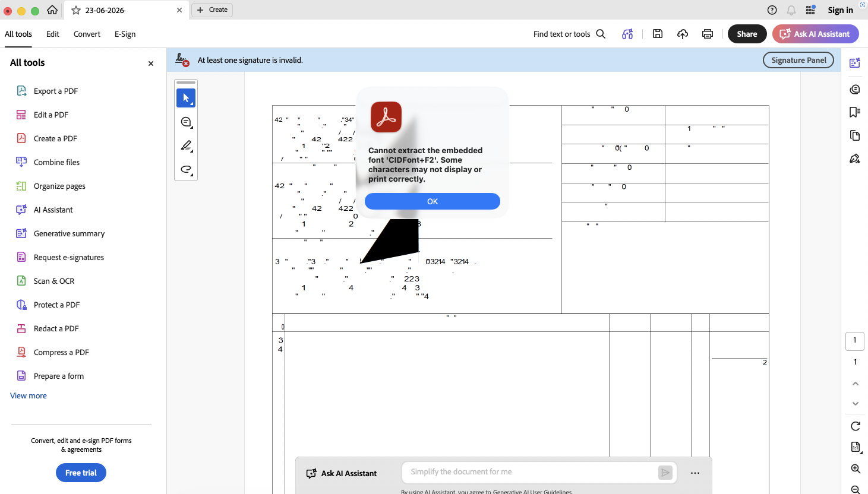Image resolution: width=868 pixels, height=494 pixels.
Task: Go to next page with down chevron
Action: click(x=856, y=404)
